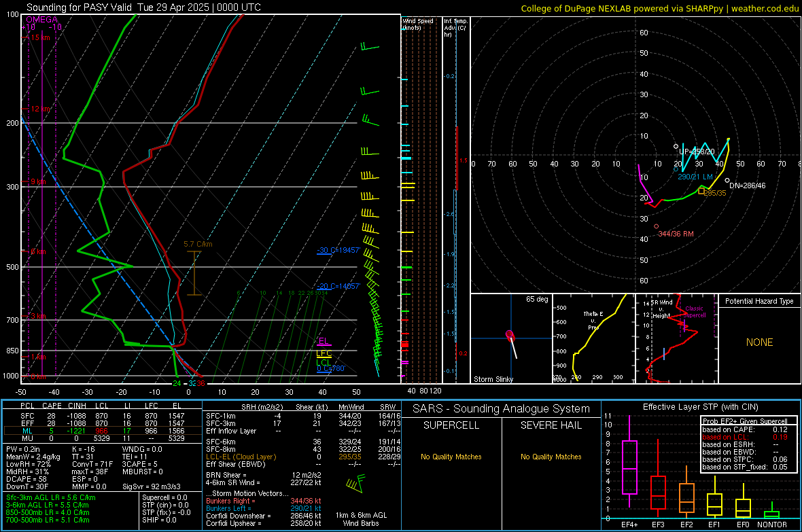Select the yellow LFC level label
Screen dimensions: 802x532
[324, 353]
